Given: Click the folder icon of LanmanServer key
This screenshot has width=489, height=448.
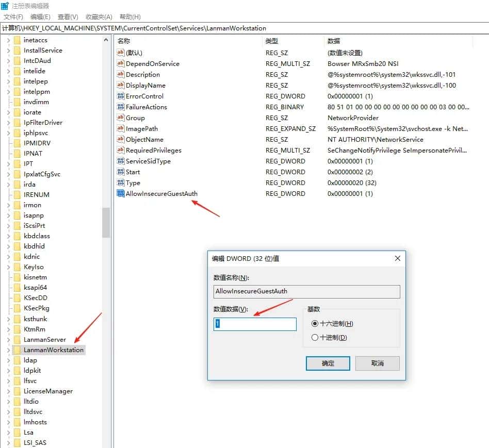Looking at the screenshot, I should click(x=18, y=340).
